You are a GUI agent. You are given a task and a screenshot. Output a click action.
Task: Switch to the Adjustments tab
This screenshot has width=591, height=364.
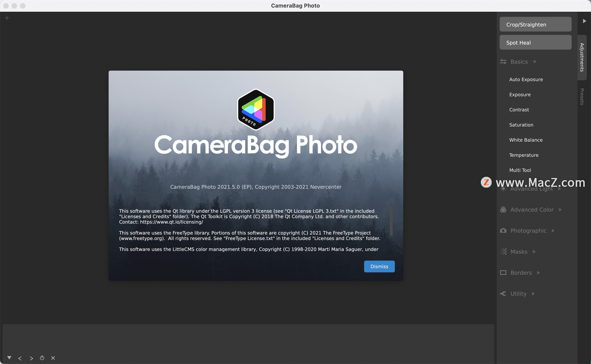point(582,57)
